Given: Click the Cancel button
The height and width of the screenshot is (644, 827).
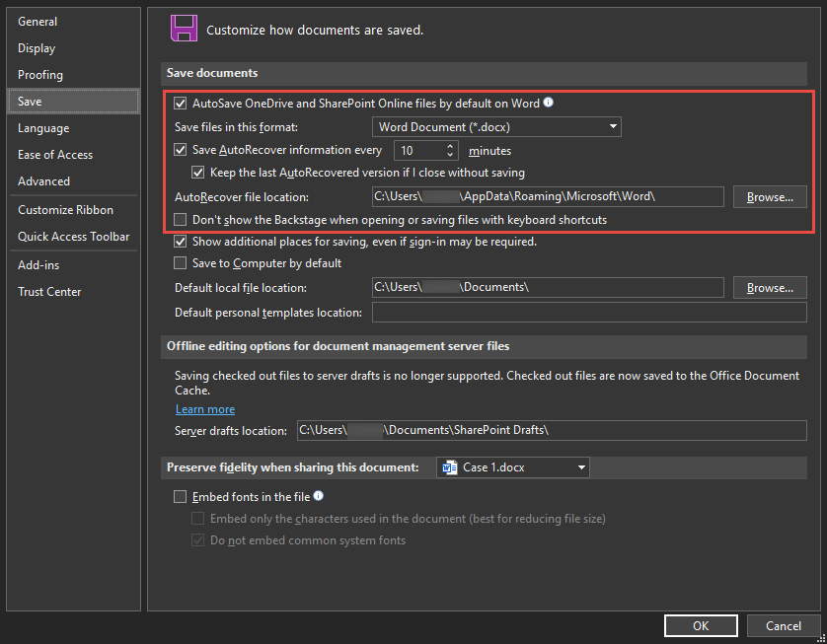Looking at the screenshot, I should [x=784, y=625].
